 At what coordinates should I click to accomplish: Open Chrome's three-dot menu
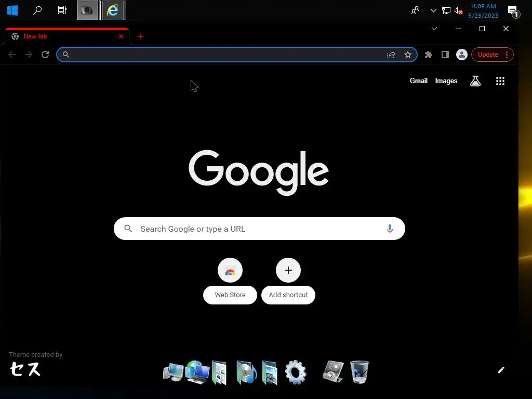pyautogui.click(x=507, y=55)
